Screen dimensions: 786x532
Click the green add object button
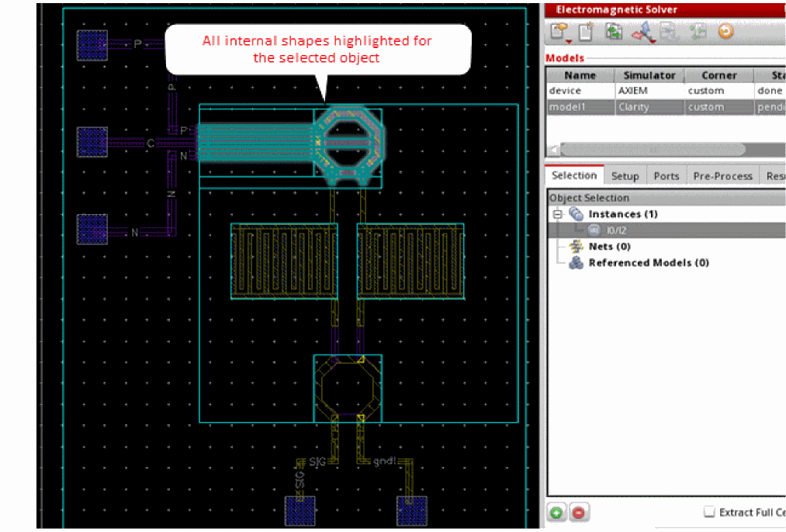tap(556, 513)
